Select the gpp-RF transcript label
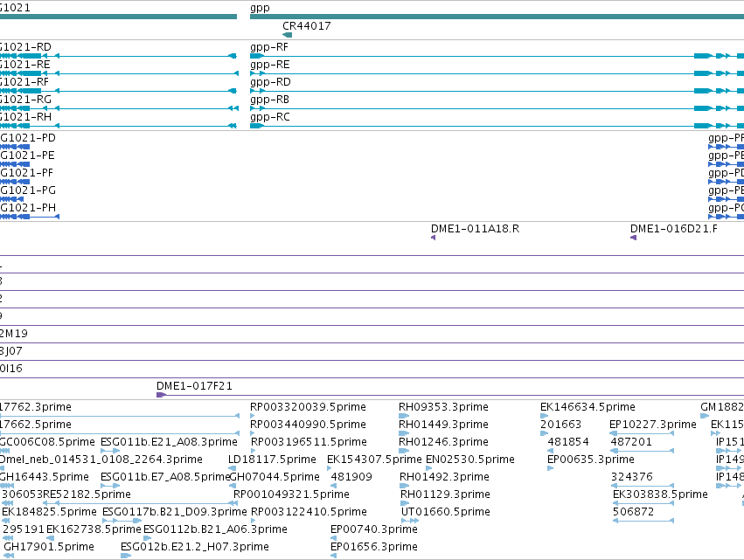The height and width of the screenshot is (560, 744). tap(269, 47)
